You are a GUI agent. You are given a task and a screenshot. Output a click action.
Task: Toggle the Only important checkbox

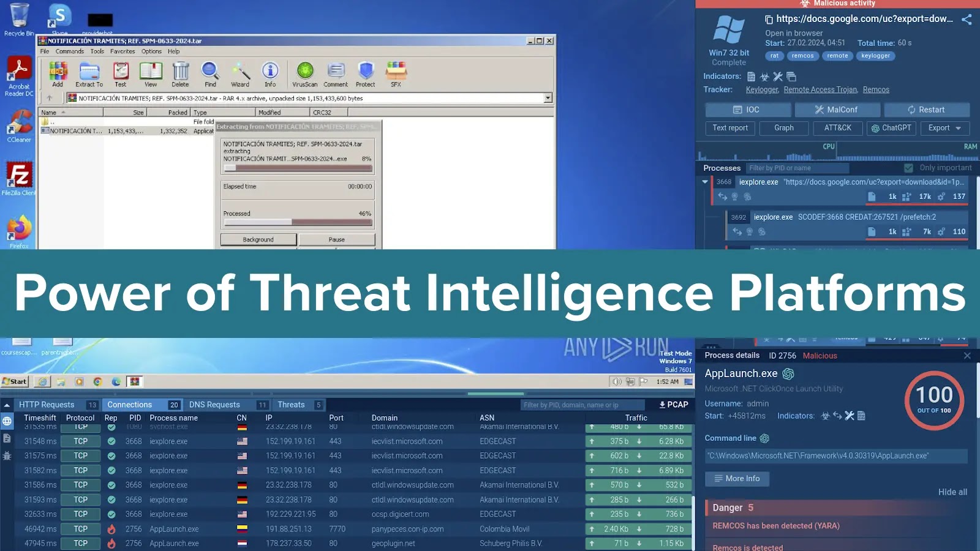tap(908, 168)
